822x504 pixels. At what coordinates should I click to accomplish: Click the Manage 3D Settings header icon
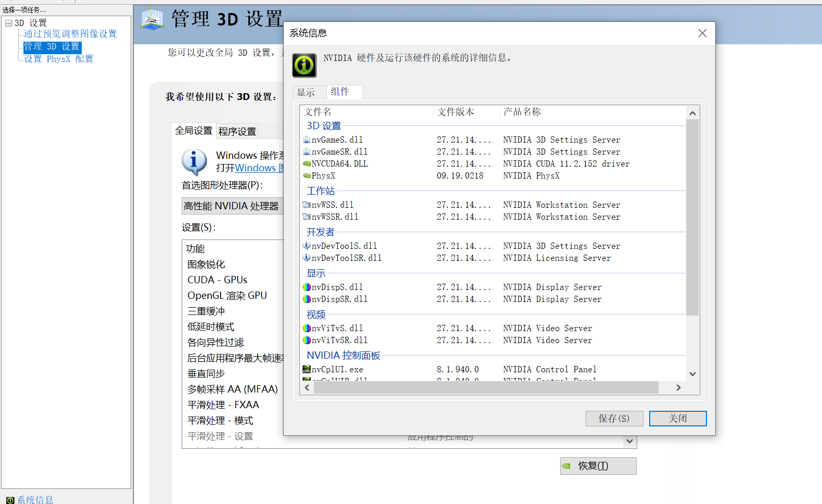152,19
